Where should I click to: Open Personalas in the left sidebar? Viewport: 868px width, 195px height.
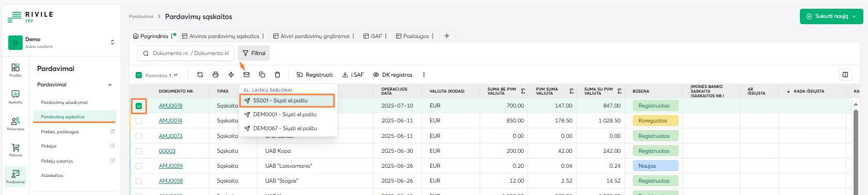coord(15,123)
